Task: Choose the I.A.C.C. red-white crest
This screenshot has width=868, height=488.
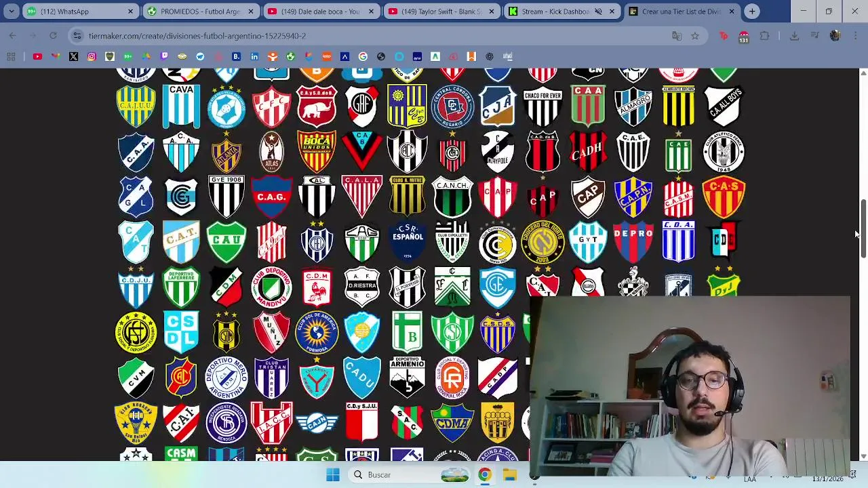Action: 271,422
